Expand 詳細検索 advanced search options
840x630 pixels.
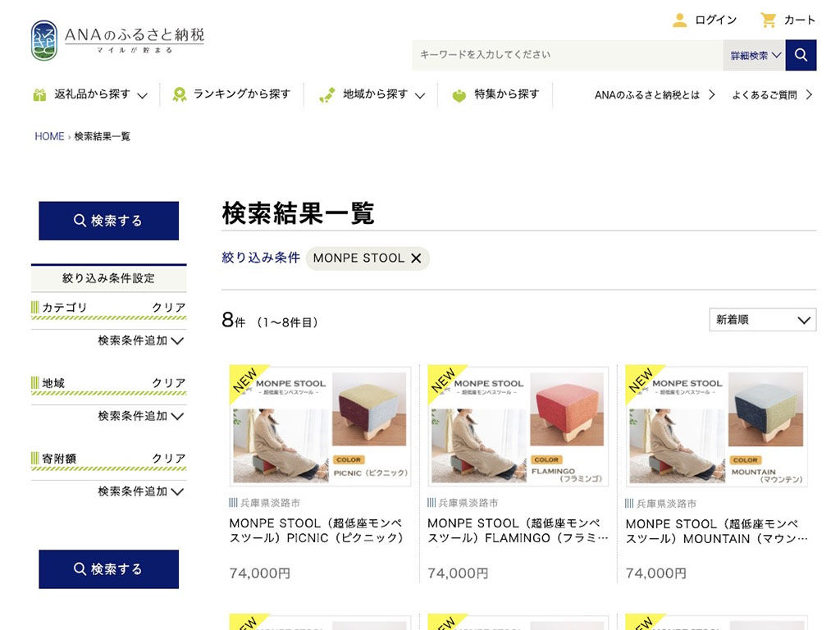coord(755,56)
